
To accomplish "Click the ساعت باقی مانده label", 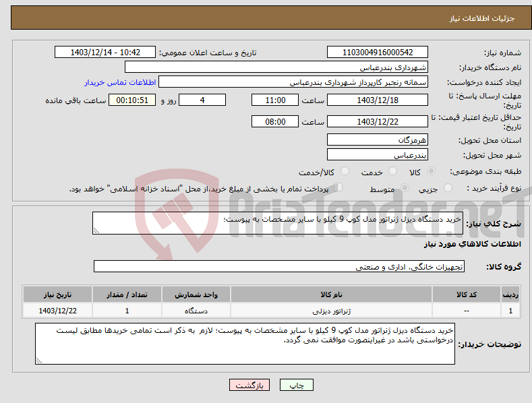I will (76, 100).
